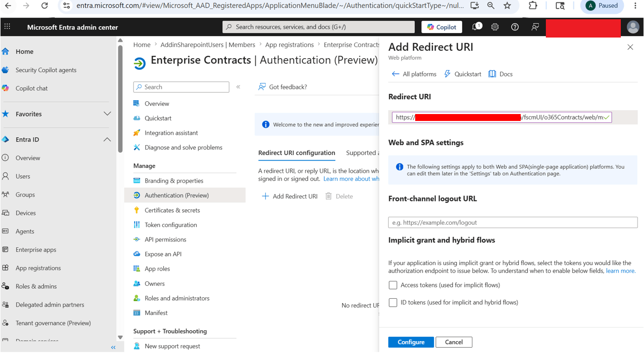
Task: Click the Manifest icon
Action: coord(137,313)
